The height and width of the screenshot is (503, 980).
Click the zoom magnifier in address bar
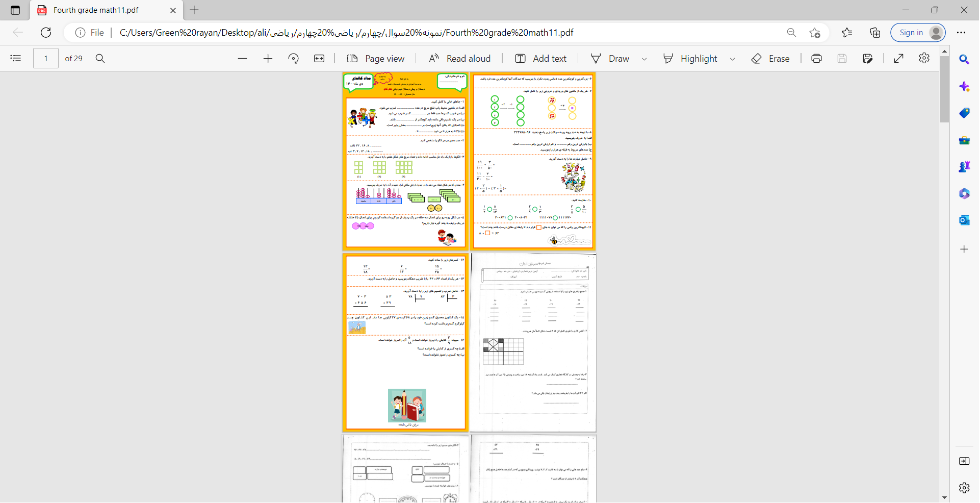tap(791, 33)
